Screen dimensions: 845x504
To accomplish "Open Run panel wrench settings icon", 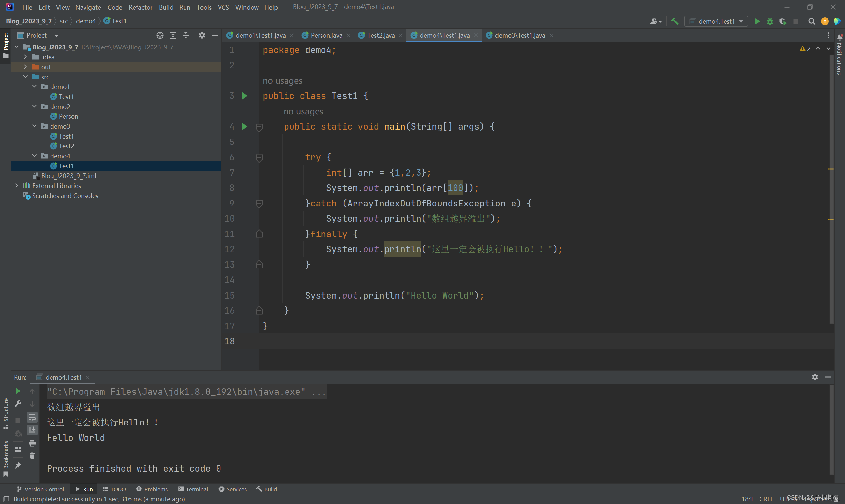I will pyautogui.click(x=18, y=404).
